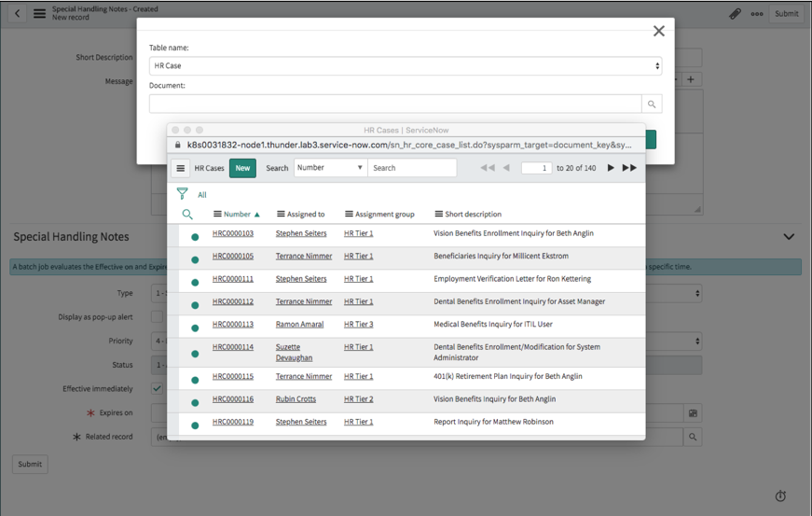Jump to last page of HR Cases
Image resolution: width=812 pixels, height=516 pixels.
click(x=629, y=168)
